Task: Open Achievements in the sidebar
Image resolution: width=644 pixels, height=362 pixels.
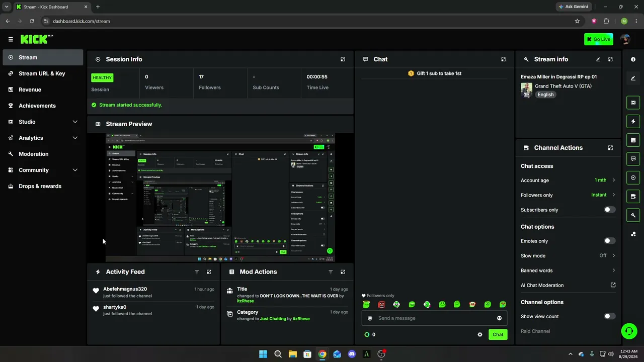Action: click(x=43, y=106)
